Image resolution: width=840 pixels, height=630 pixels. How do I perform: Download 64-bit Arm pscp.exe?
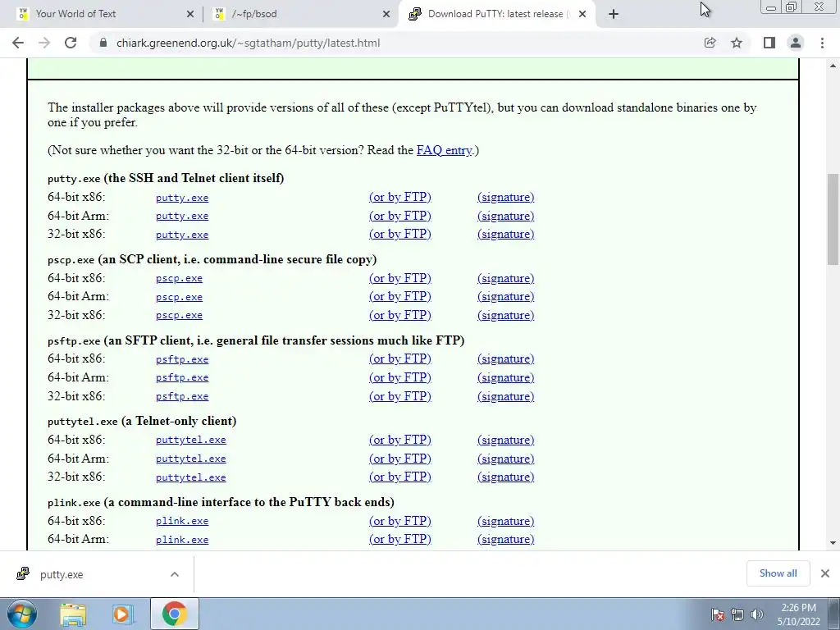coord(179,297)
